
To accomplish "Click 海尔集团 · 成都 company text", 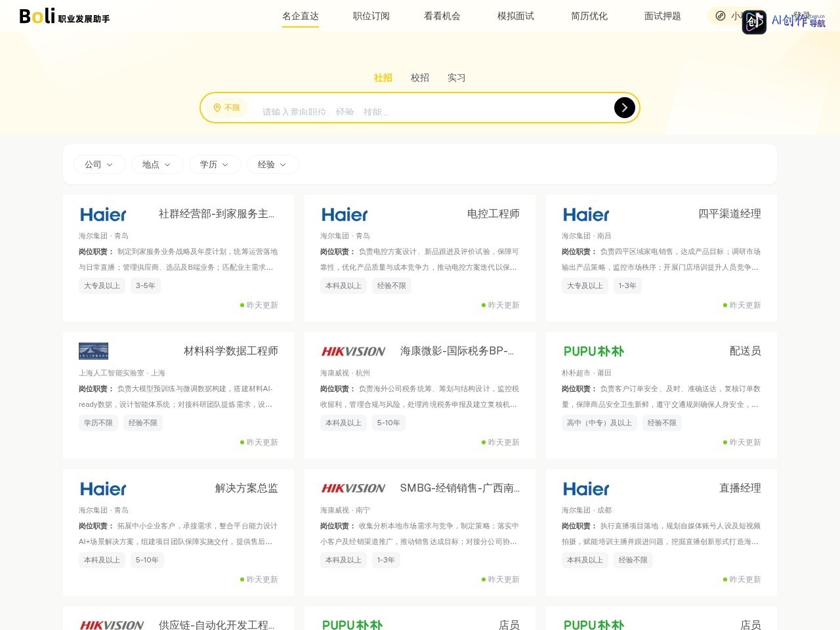I will 587,510.
